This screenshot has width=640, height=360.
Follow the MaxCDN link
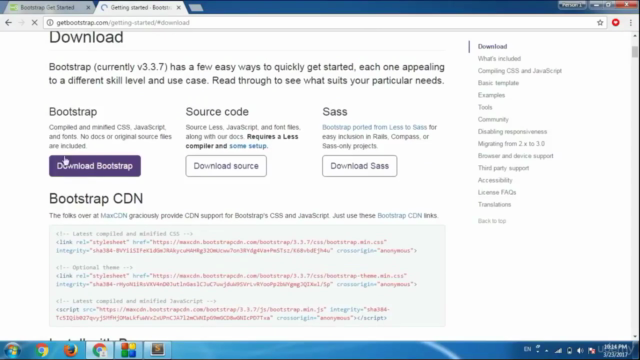click(114, 215)
